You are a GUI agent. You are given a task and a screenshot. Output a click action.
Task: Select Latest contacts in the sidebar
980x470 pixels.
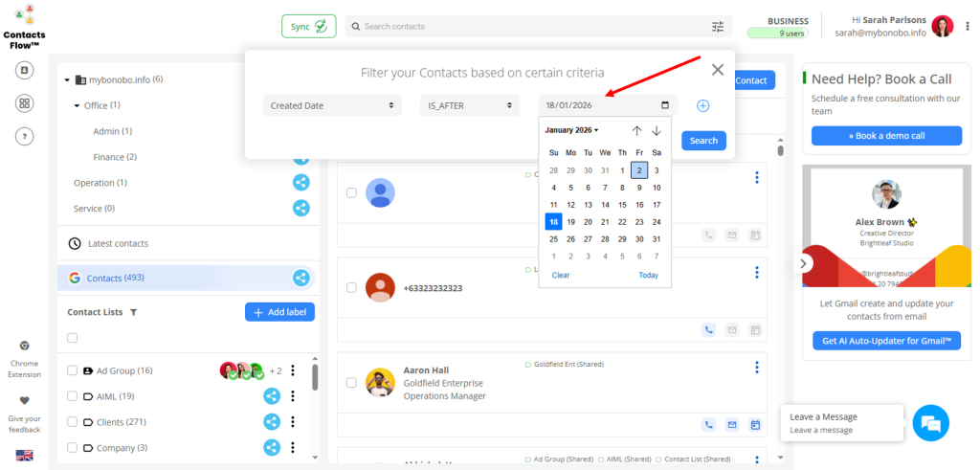[117, 244]
